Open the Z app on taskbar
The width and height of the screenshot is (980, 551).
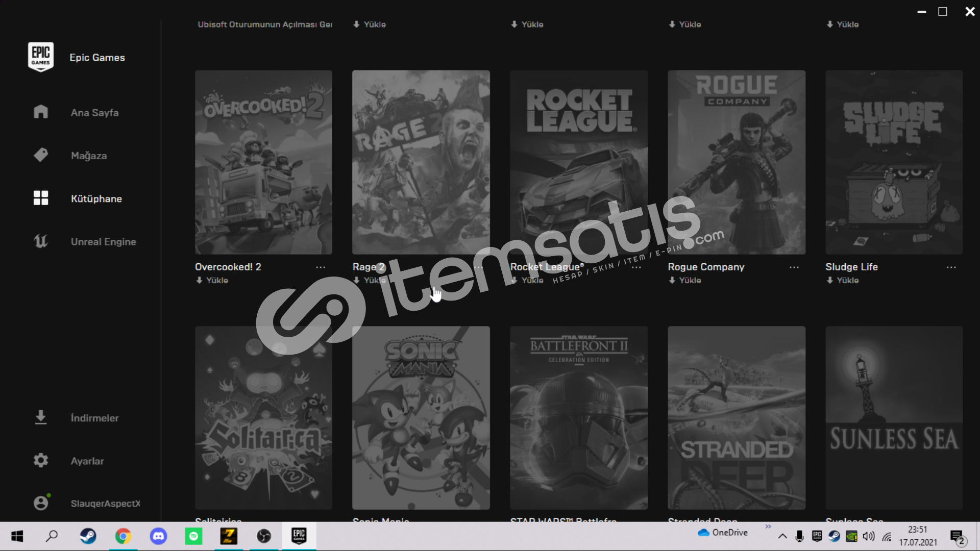(x=229, y=536)
